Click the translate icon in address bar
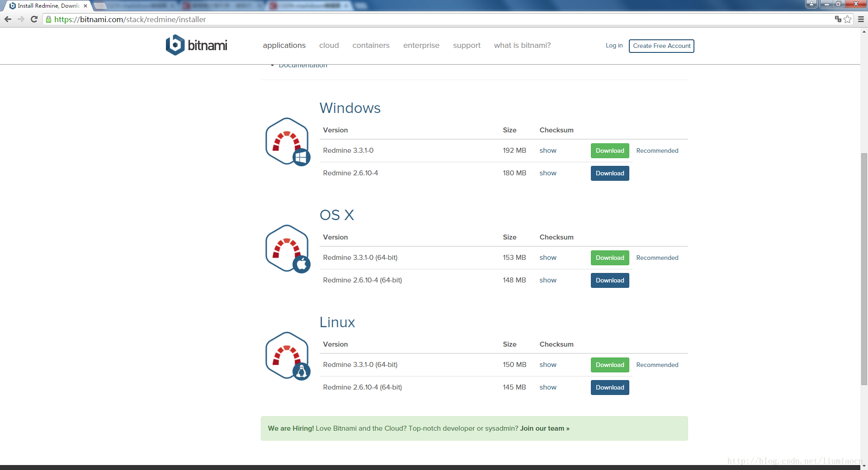Viewport: 868px width, 470px height. (838, 19)
